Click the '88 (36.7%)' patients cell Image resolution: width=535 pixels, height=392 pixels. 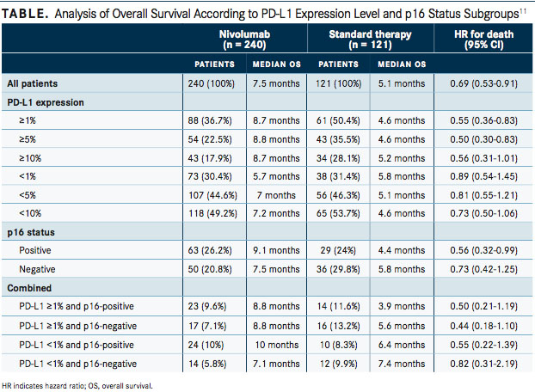point(210,120)
